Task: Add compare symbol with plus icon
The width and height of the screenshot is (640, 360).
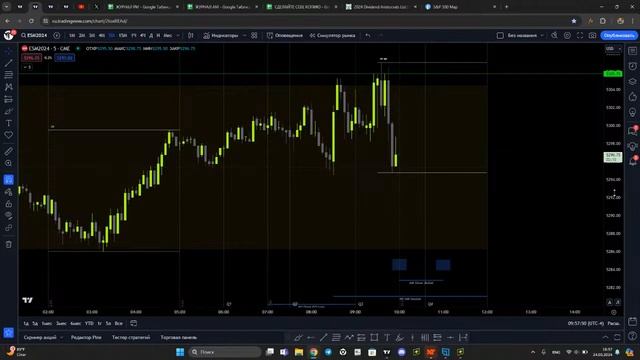Action: point(57,36)
